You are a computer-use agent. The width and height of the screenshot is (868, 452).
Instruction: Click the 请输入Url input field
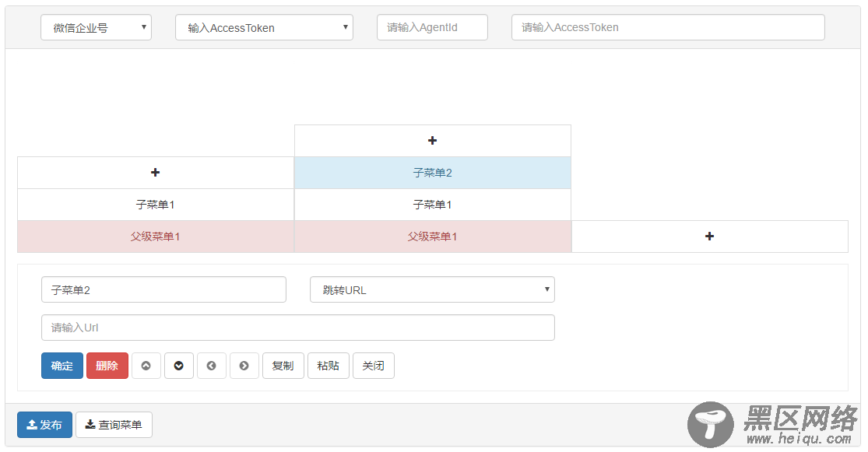(298, 328)
